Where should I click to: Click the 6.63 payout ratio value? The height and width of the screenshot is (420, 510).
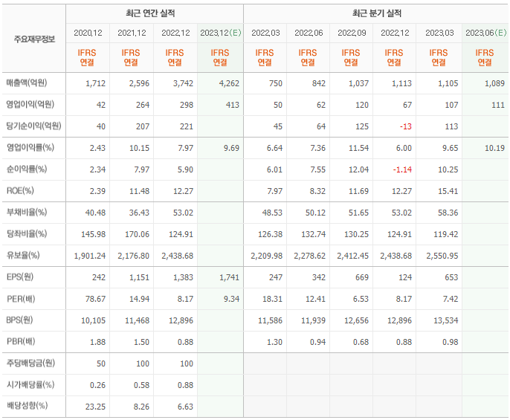(x=185, y=407)
